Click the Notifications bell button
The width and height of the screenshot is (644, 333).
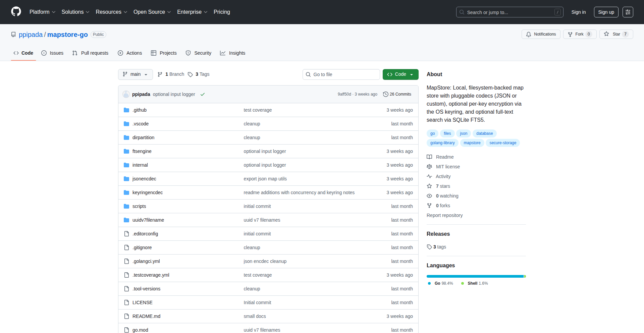(x=541, y=34)
